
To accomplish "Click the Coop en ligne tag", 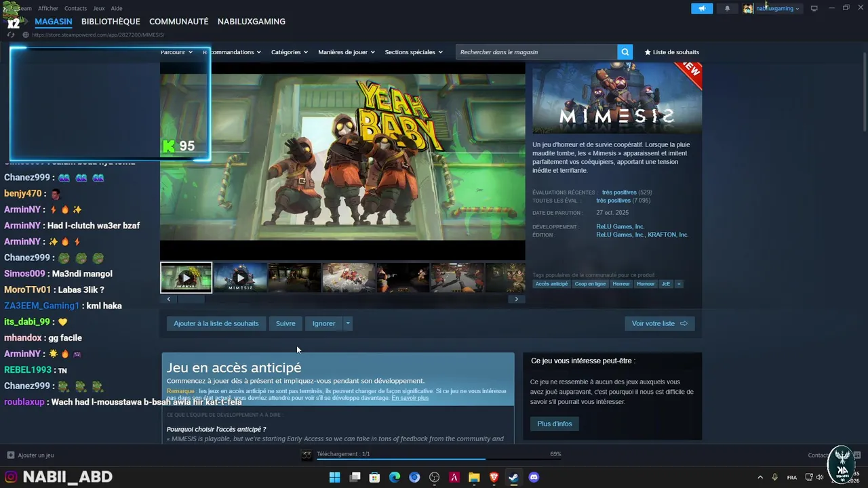I will click(x=590, y=284).
